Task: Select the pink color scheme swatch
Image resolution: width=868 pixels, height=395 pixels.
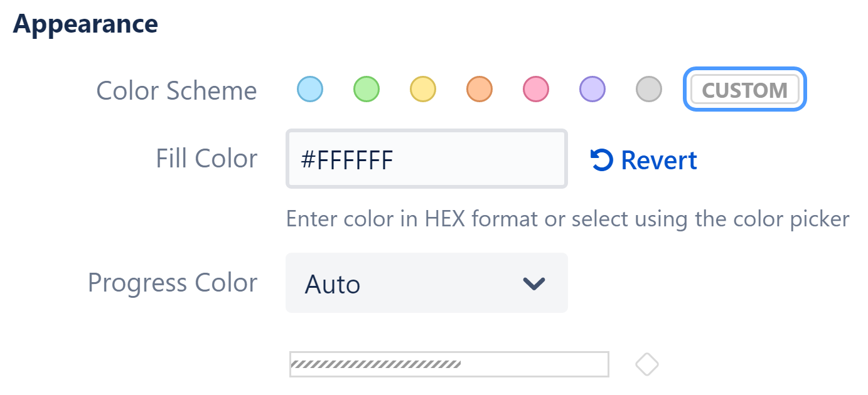Action: click(535, 89)
